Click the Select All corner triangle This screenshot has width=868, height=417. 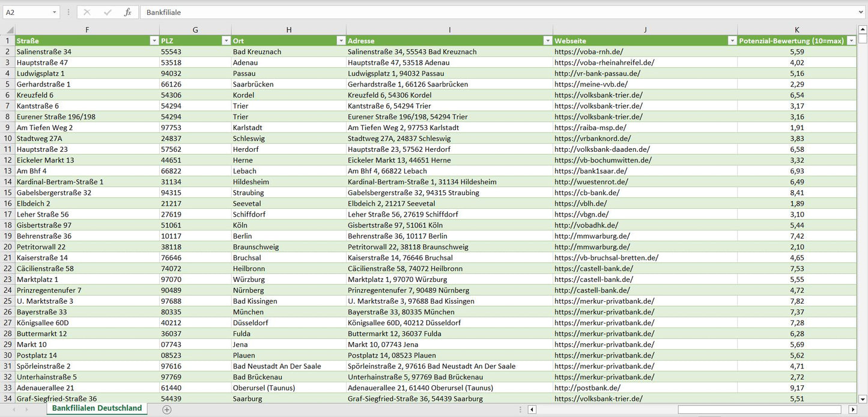(9, 30)
